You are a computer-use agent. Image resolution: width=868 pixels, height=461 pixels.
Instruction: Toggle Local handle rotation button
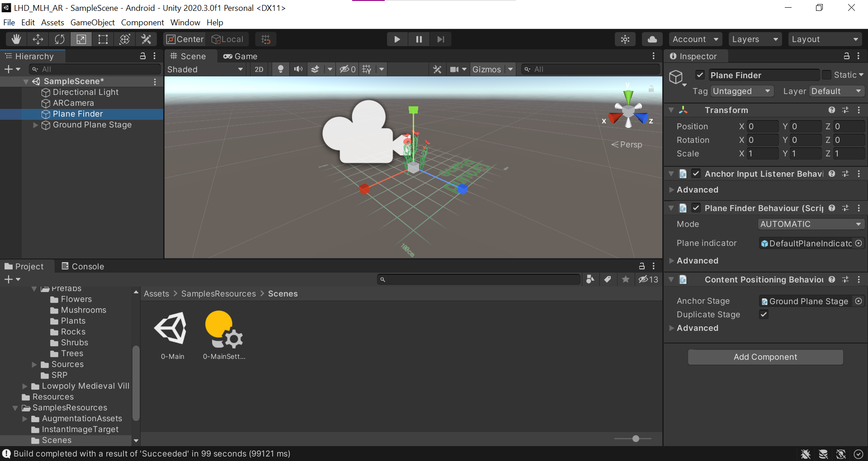click(x=228, y=39)
